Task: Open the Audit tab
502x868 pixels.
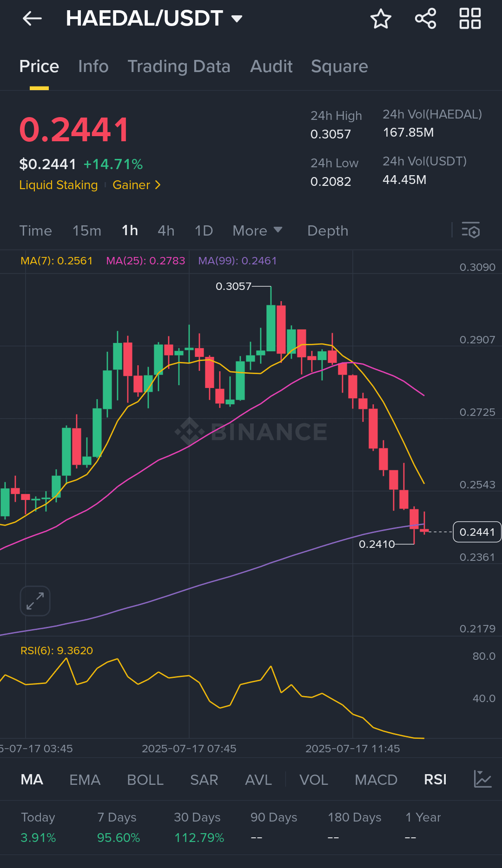Action: (x=271, y=66)
